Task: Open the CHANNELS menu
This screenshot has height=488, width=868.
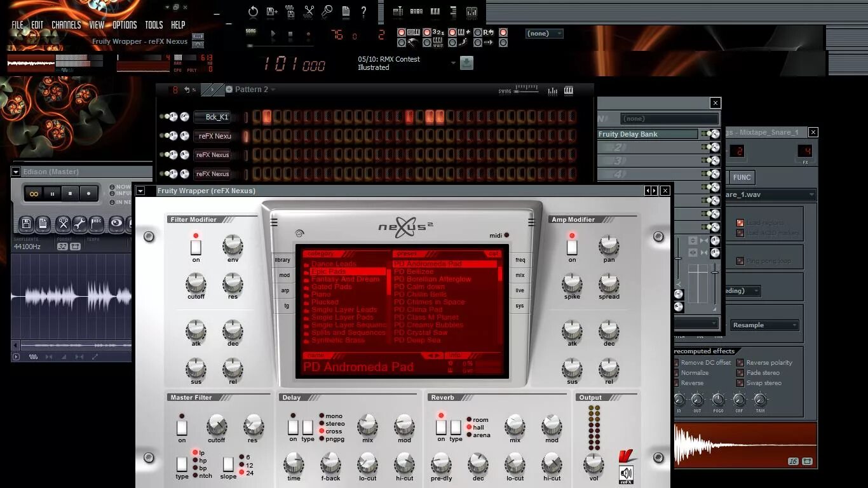Action: click(66, 25)
